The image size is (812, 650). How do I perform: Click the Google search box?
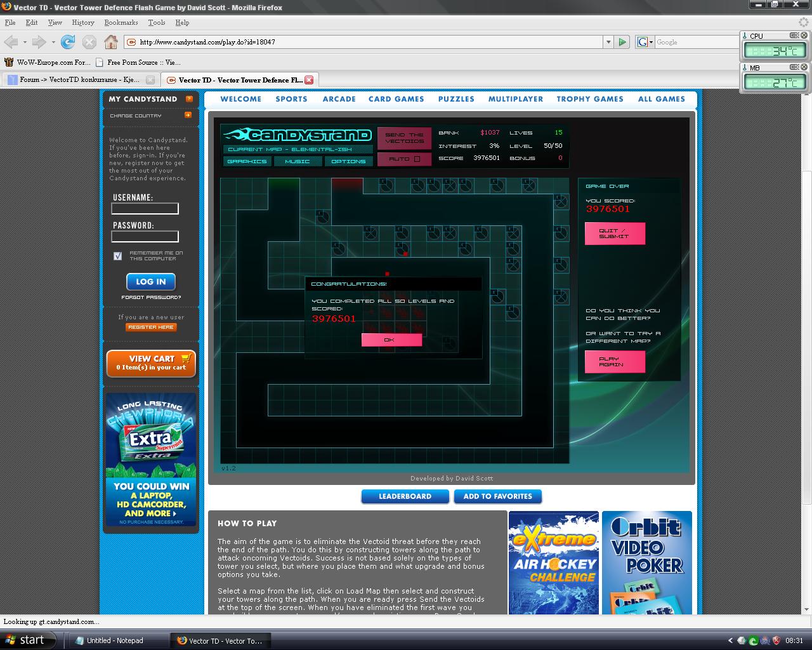pos(696,42)
